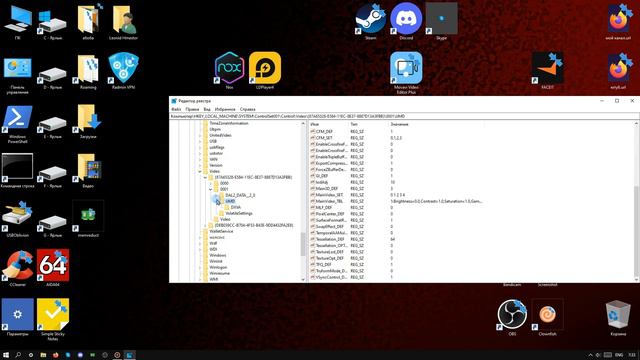This screenshot has width=640, height=360.
Task: Launch Discord from the desktop
Action: (x=406, y=19)
